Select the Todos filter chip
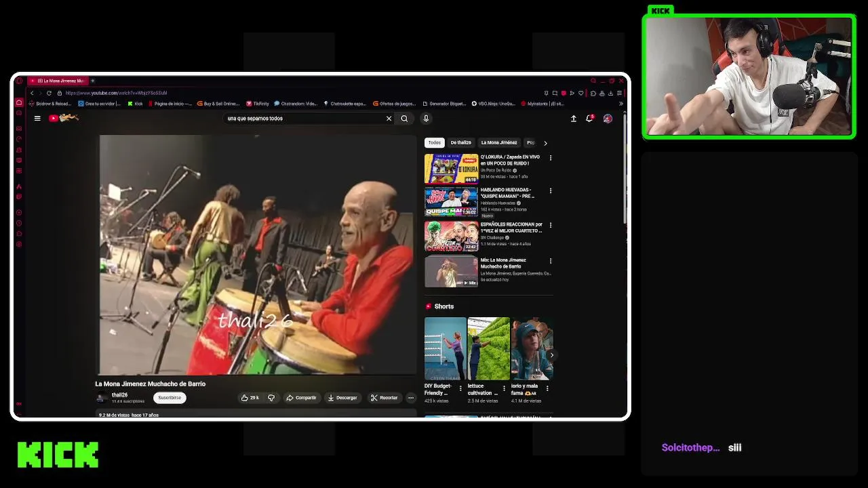 (x=435, y=142)
